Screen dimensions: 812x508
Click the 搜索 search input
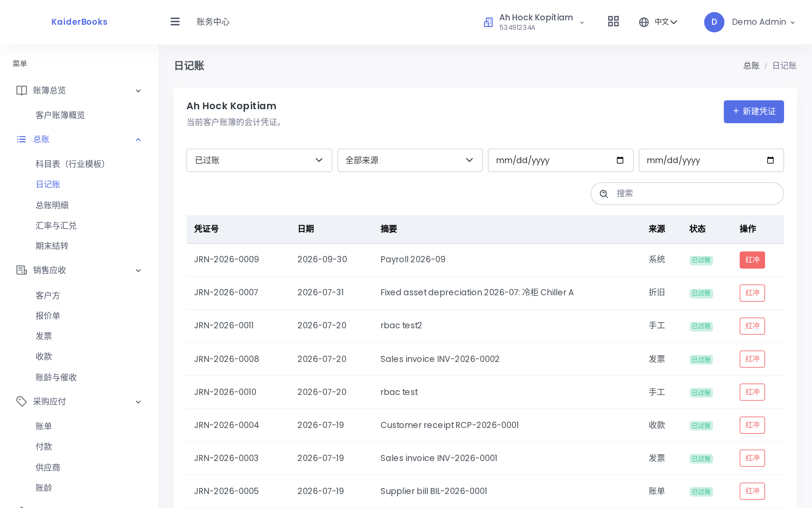[687, 194]
